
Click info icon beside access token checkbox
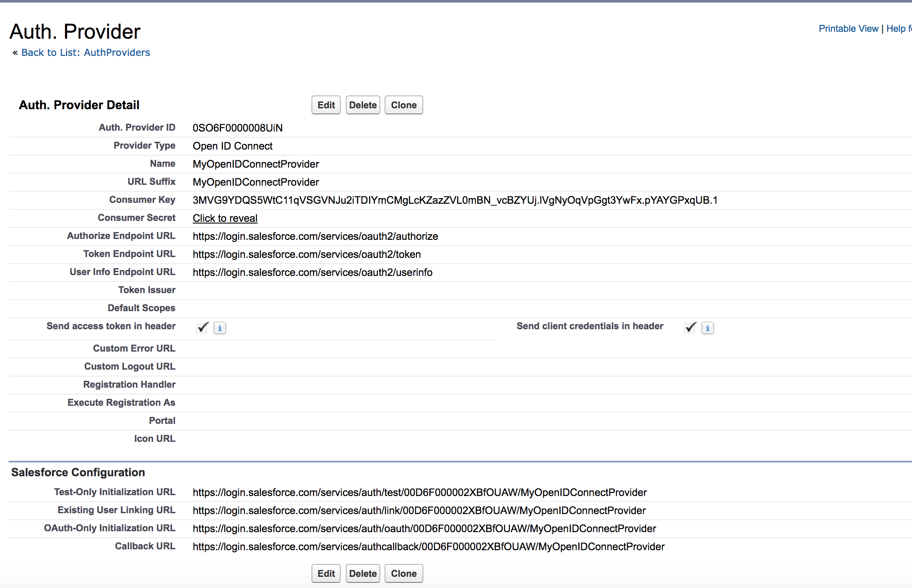point(220,328)
